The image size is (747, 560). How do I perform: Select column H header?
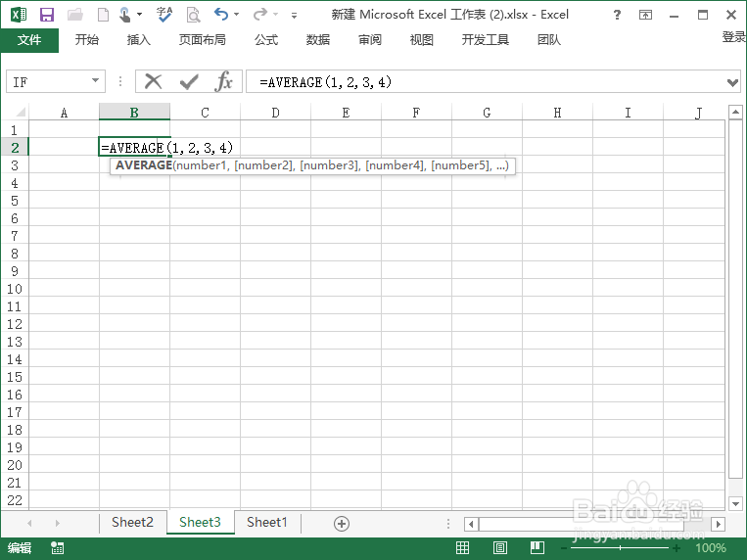[557, 113]
